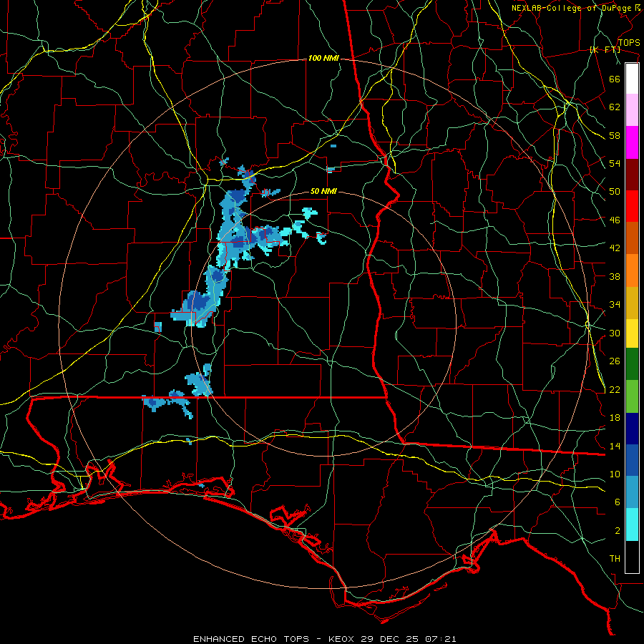The width and height of the screenshot is (644, 644).
Task: Click the bright red swatch between 50 and 46
Action: point(632,206)
